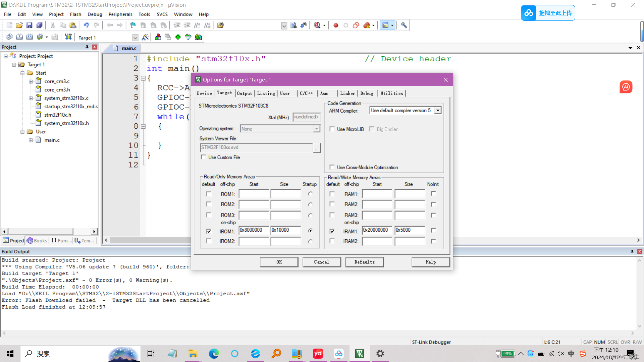644x362 pixels.
Task: Click the Undo toolbar icon
Action: pyautogui.click(x=86, y=25)
